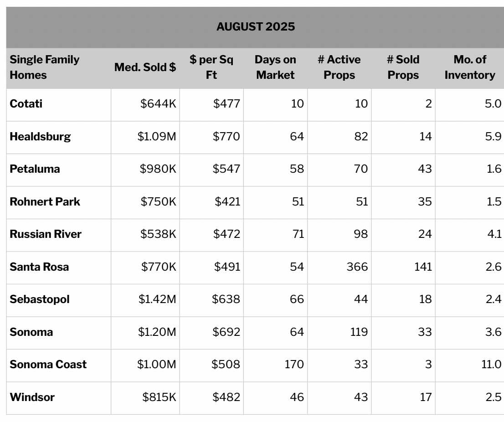Click the Med. Sold $ column header
Screen dimensions: 504x422
coord(145,68)
